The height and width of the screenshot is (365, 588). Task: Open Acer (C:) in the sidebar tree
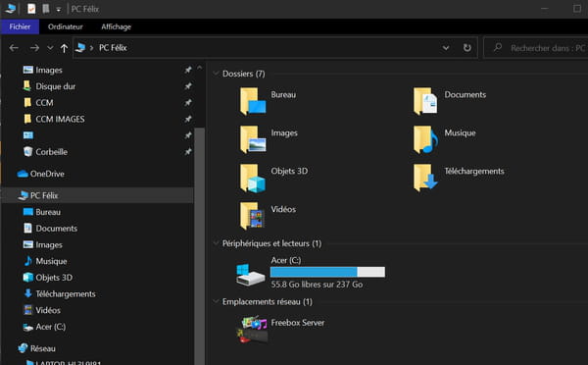[x=51, y=327]
